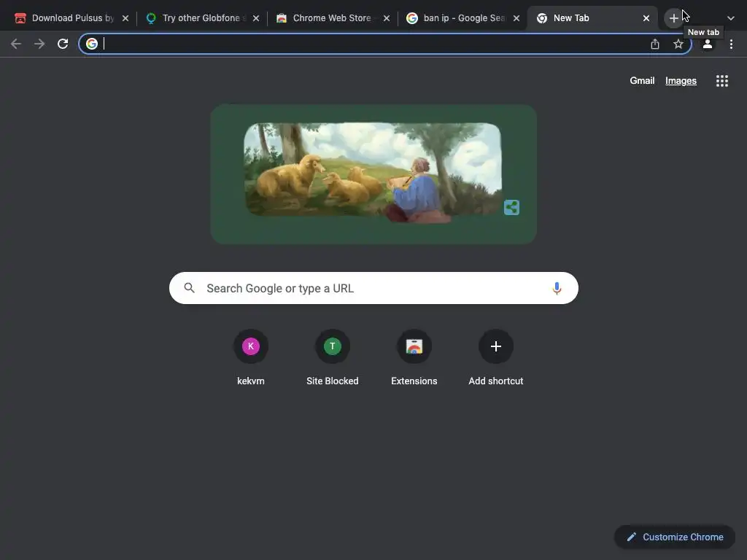
Task: Close the Try other Globfone tab
Action: coord(256,18)
